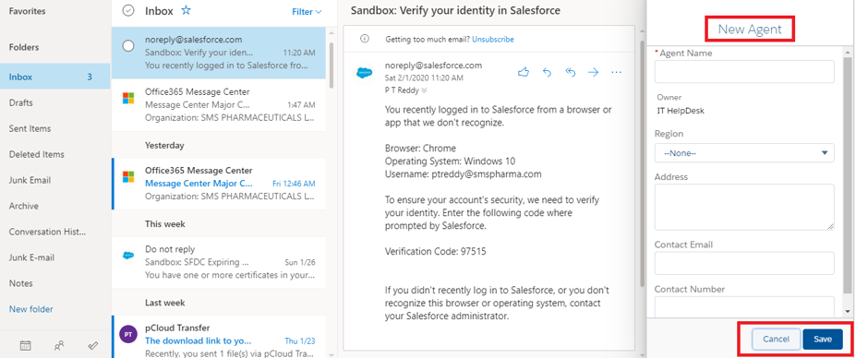Click the Unsubscribe link
This screenshot has width=868, height=358.
493,40
